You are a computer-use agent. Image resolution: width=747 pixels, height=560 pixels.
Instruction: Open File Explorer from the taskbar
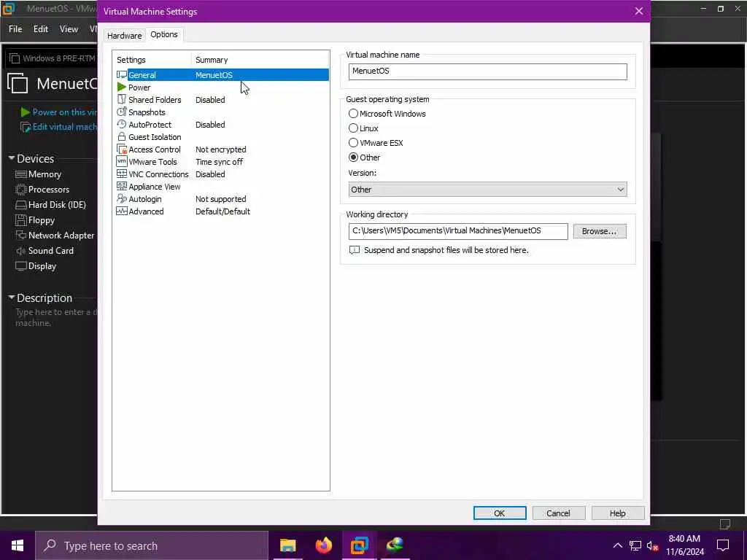[287, 545]
